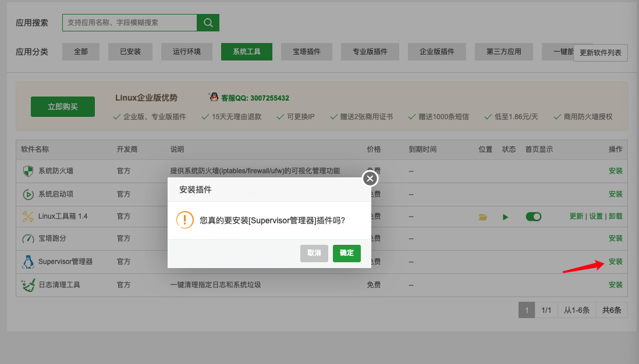
Task: Click the search magnifier icon
Action: point(208,22)
